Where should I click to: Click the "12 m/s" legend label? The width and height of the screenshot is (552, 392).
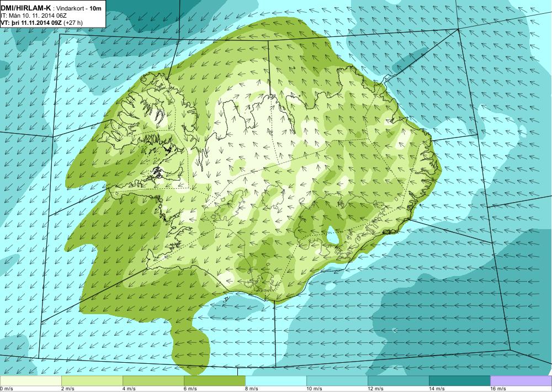point(375,389)
